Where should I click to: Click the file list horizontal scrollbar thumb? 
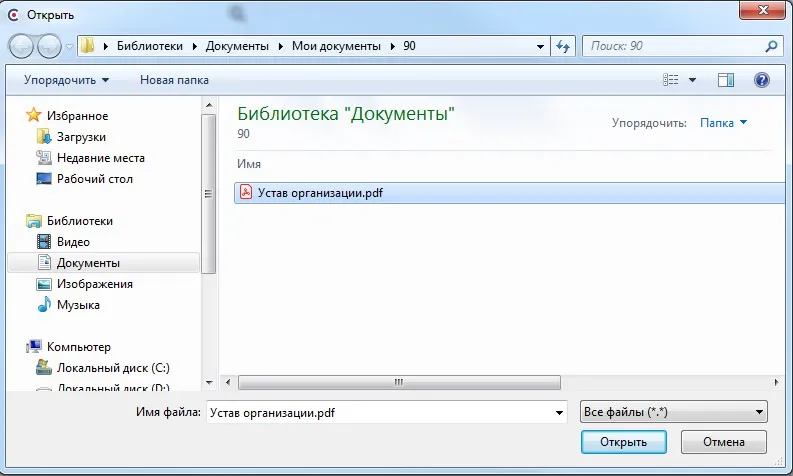tap(399, 382)
